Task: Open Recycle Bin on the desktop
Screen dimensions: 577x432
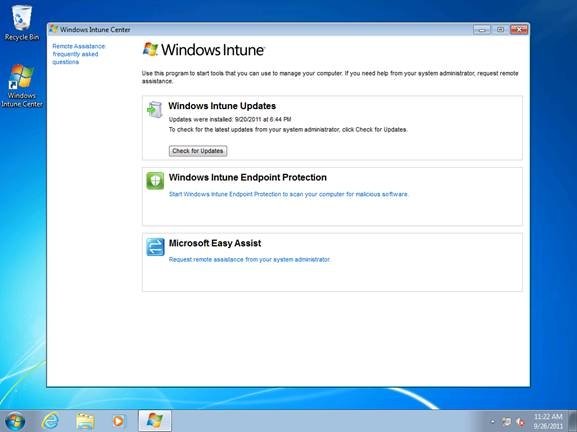Action: 21,22
